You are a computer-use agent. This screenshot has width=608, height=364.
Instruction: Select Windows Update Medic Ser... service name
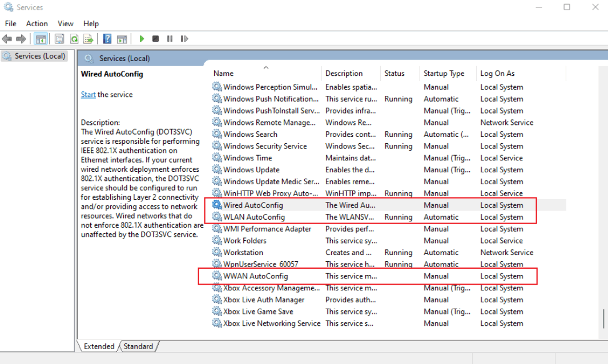(x=271, y=181)
